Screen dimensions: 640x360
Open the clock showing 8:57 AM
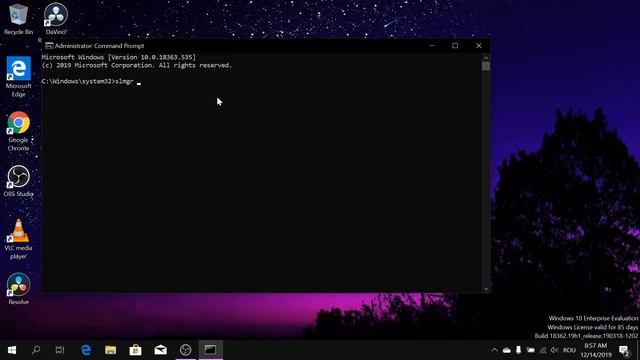click(x=596, y=350)
